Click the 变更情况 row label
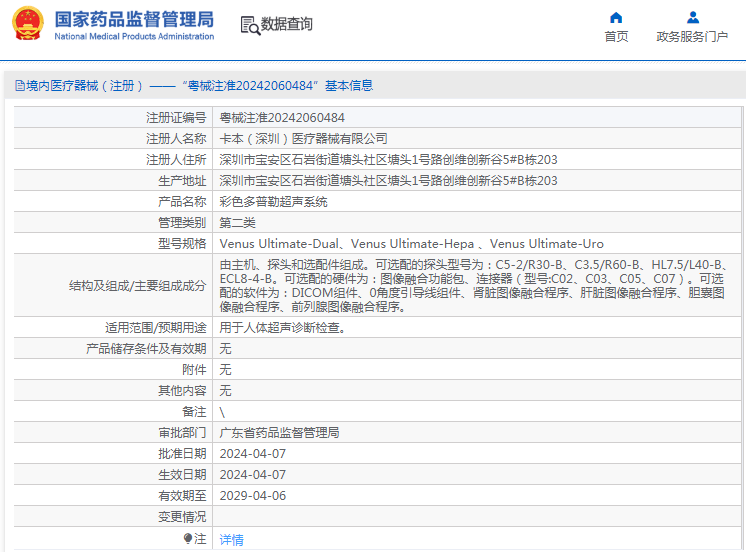Image resolution: width=746 pixels, height=552 pixels. pos(182,516)
